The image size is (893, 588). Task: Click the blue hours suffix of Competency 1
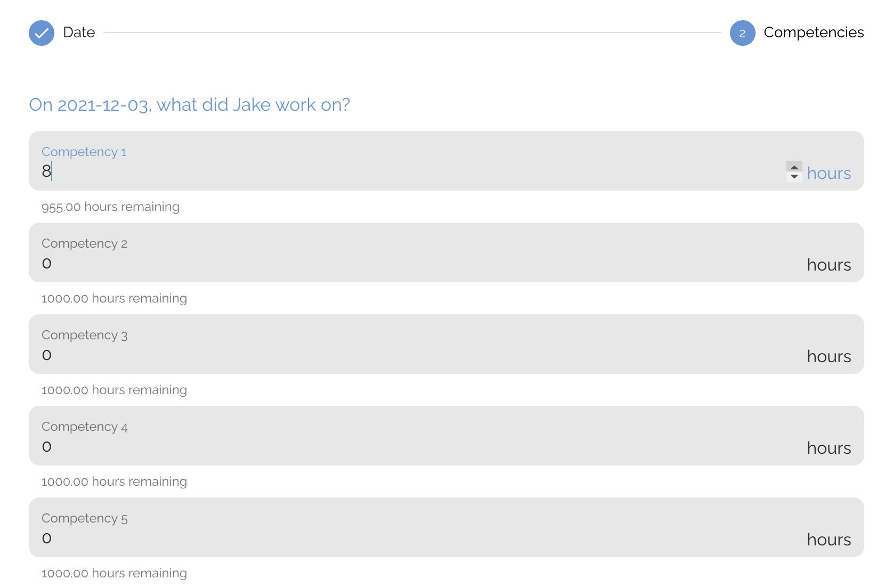[829, 173]
